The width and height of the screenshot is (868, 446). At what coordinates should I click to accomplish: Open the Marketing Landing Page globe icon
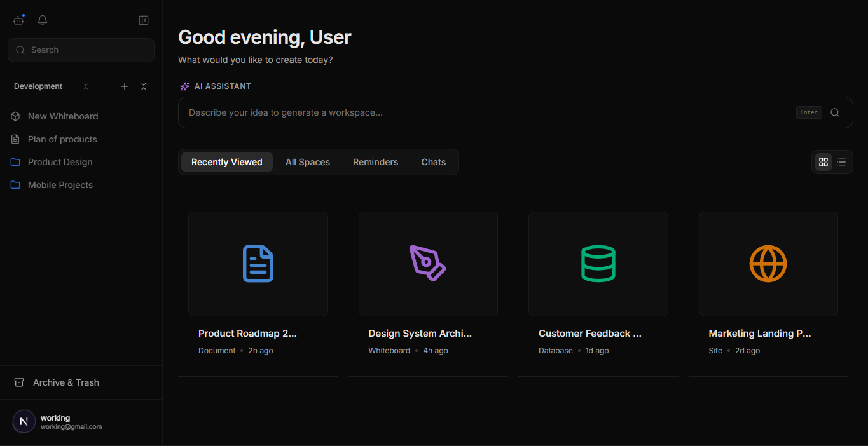[x=768, y=263]
